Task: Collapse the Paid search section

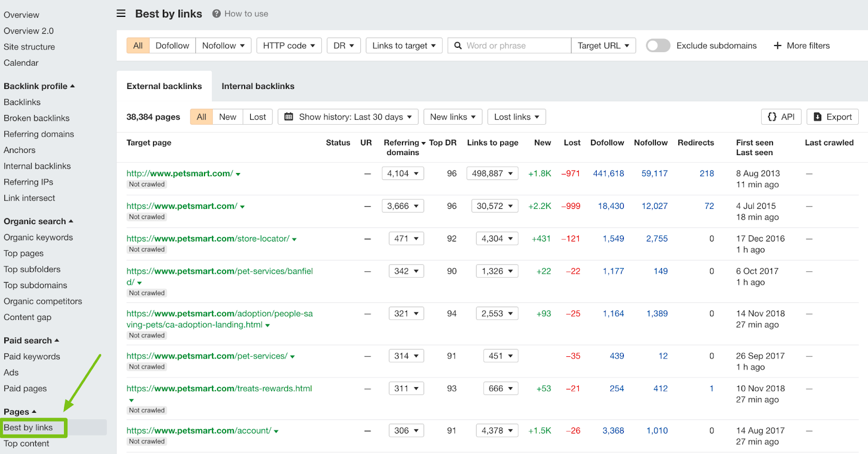Action: coord(31,341)
